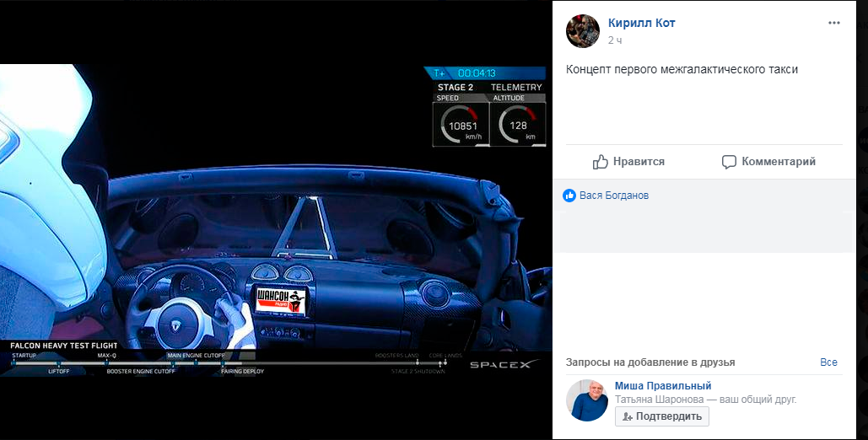Viewport: 868px width, 440px height.
Task: Open Кирилл Кот's profile avatar
Action: coord(582,31)
